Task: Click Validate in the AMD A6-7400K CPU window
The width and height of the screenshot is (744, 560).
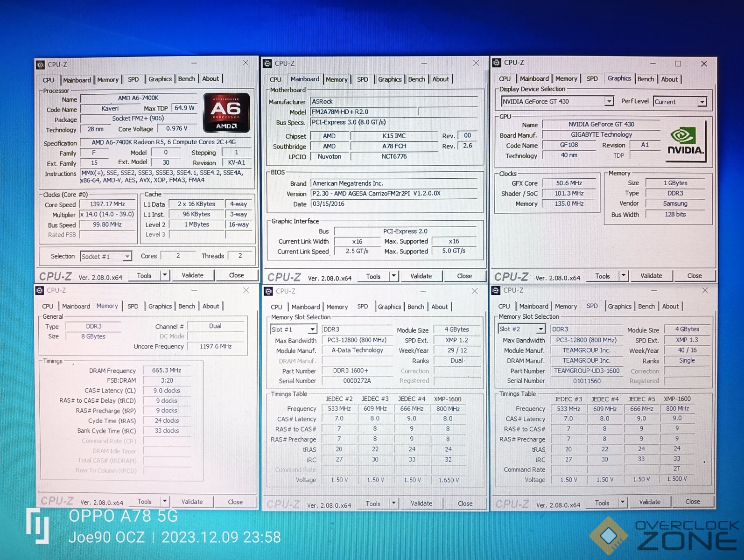Action: (x=193, y=275)
